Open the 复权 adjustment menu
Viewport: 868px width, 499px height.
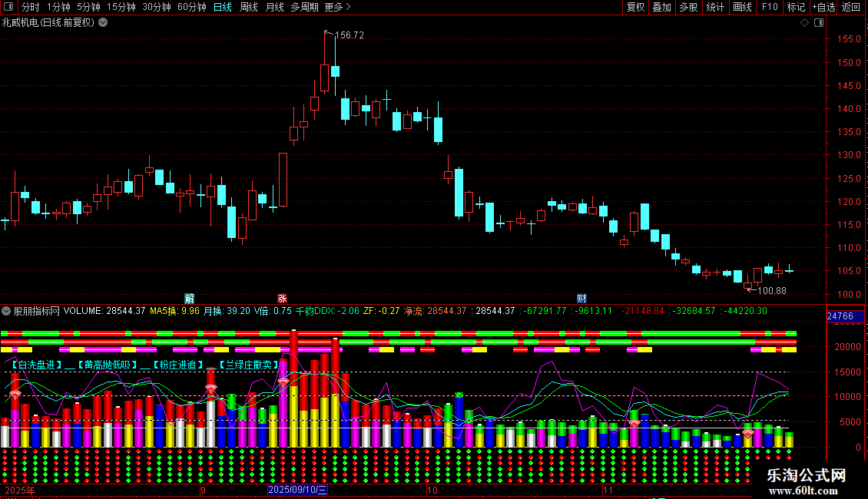(x=635, y=7)
